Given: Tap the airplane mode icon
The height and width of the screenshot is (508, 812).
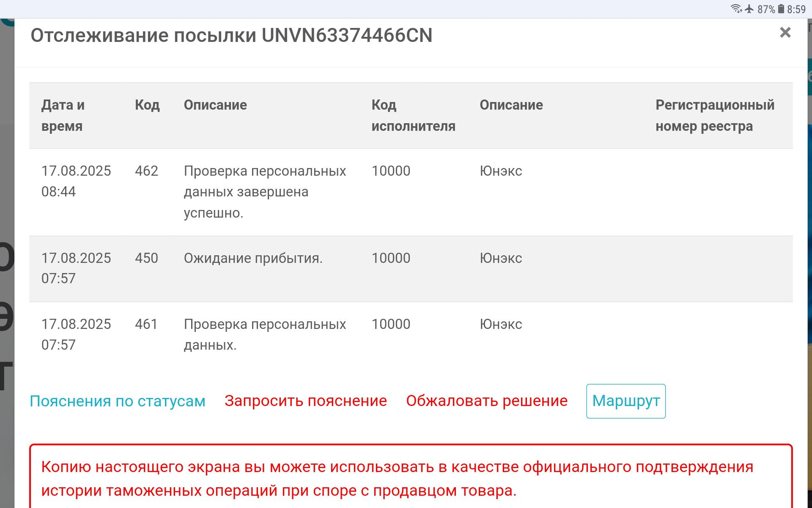Looking at the screenshot, I should 749,9.
